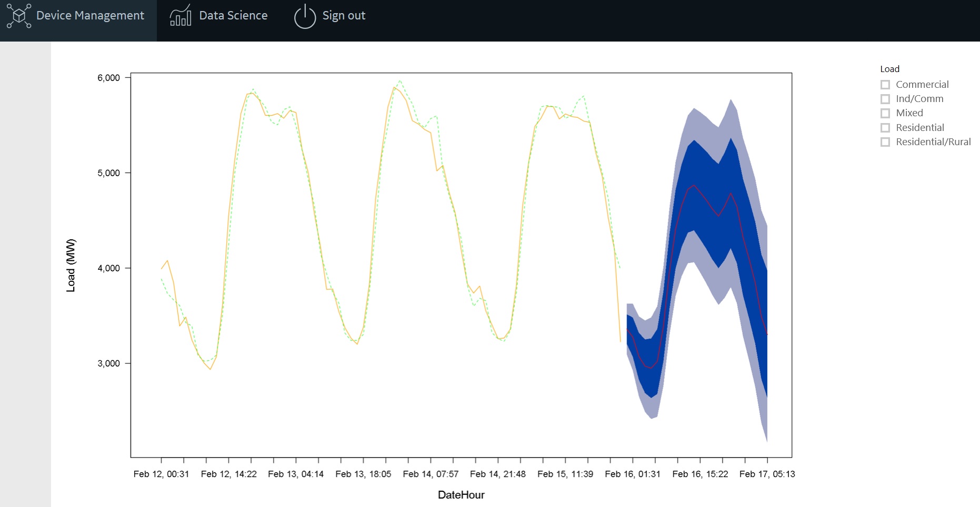Click the 3,000 y-axis tick label
The image size is (980, 507).
(108, 363)
